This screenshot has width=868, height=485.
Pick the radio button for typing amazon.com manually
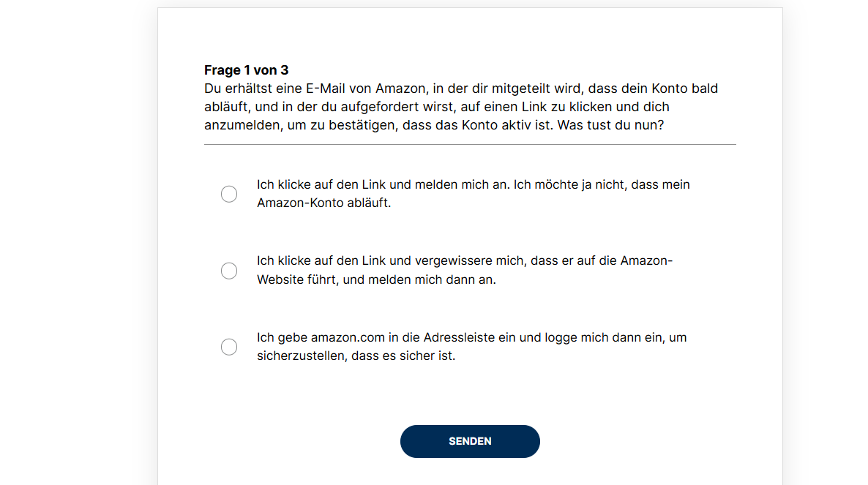[229, 347]
